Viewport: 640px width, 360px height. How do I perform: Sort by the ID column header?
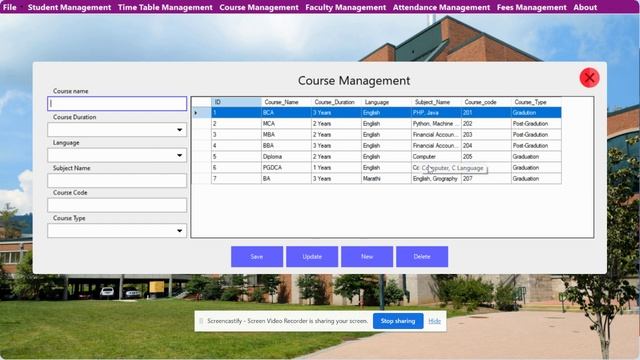point(236,102)
